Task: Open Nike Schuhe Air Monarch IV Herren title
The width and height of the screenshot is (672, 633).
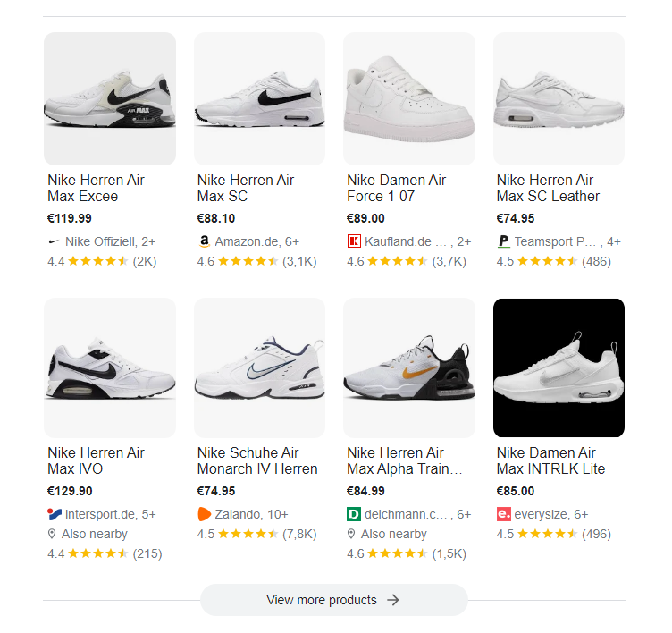Action: click(x=257, y=461)
